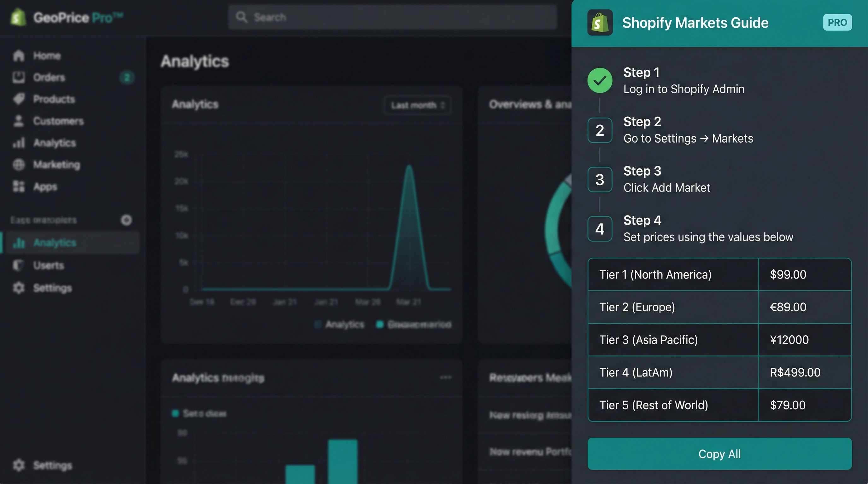
Task: Click the Orders count badge
Action: point(127,78)
